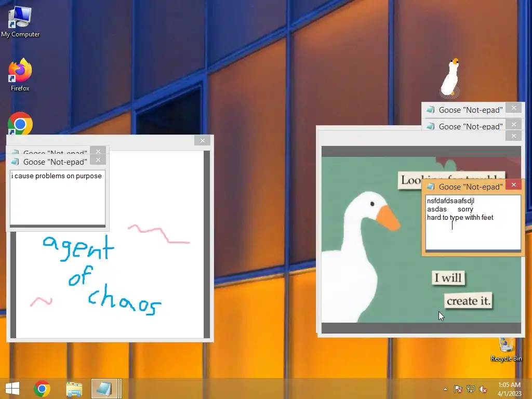Viewport: 532px width, 399px height.
Task: Select the Recycle Bin desktop icon
Action: coord(506,350)
